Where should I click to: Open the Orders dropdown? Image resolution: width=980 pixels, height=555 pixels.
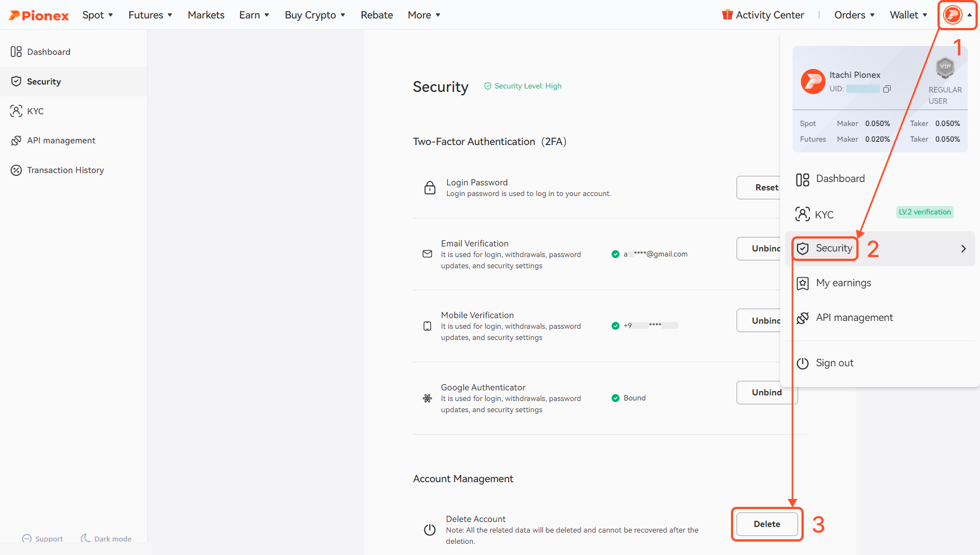pos(854,15)
